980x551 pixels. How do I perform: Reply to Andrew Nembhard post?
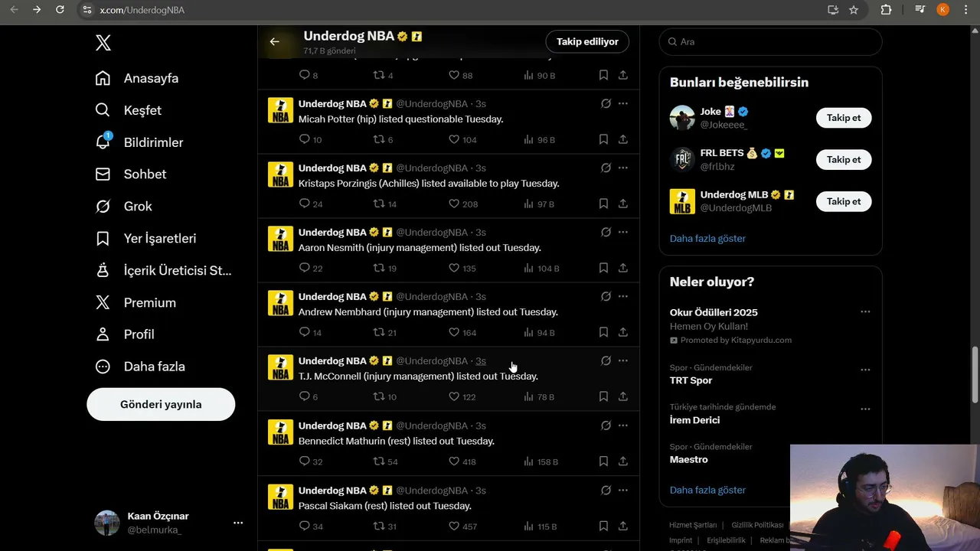tap(310, 333)
